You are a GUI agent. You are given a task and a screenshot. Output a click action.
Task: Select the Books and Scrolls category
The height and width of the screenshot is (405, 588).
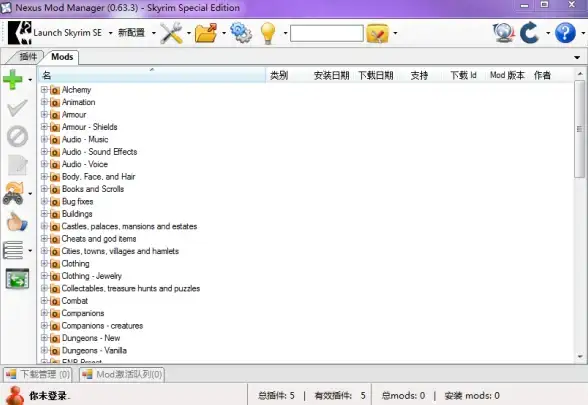click(93, 189)
